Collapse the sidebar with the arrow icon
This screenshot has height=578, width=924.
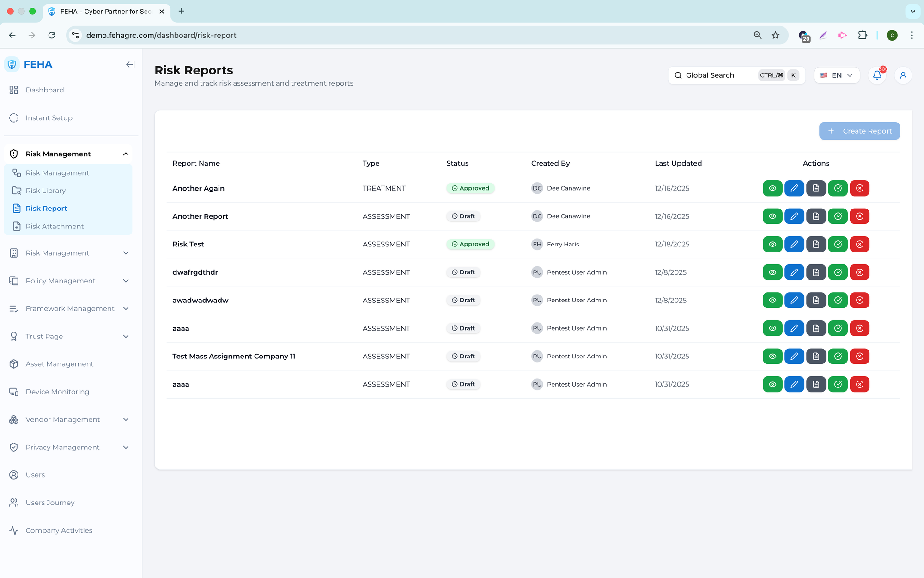[x=130, y=65]
